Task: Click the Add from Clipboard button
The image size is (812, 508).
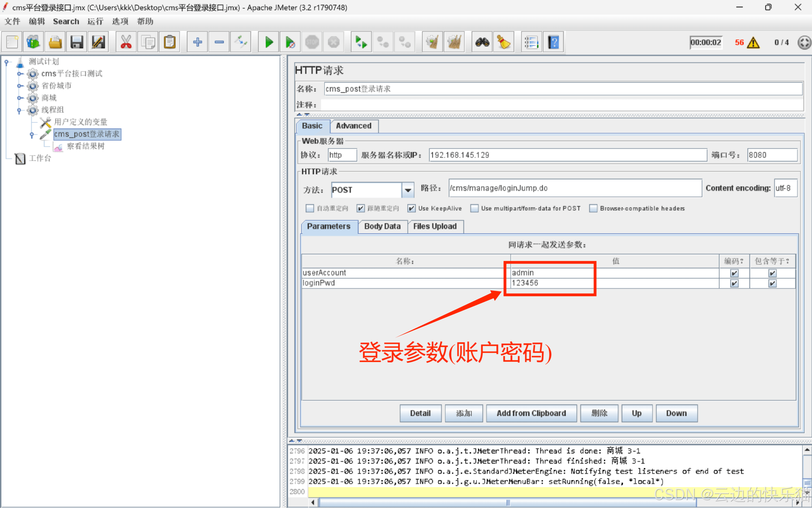Action: pyautogui.click(x=531, y=413)
